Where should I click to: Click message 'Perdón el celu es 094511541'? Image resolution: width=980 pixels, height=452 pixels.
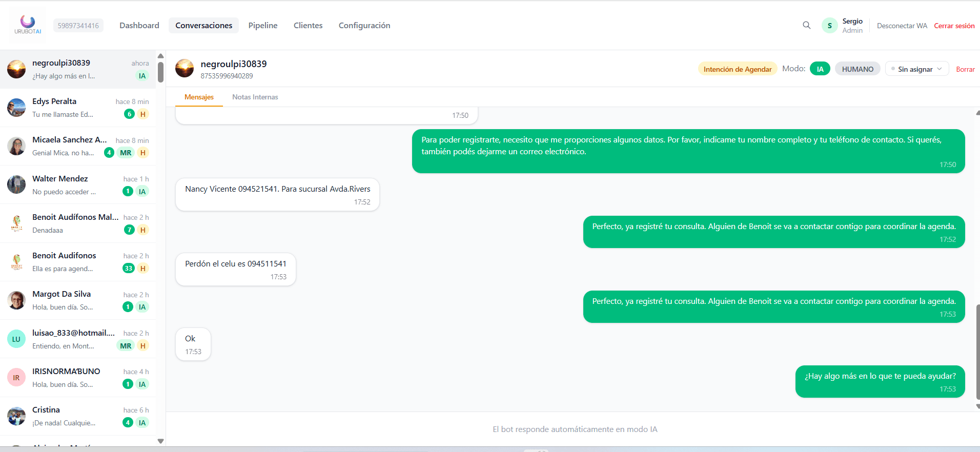tap(236, 269)
